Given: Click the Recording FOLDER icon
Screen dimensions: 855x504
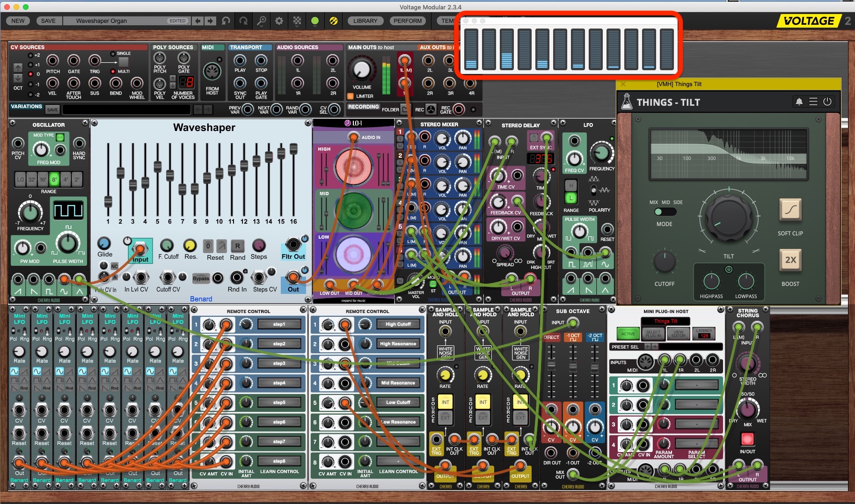Looking at the screenshot, I should pos(405,110).
